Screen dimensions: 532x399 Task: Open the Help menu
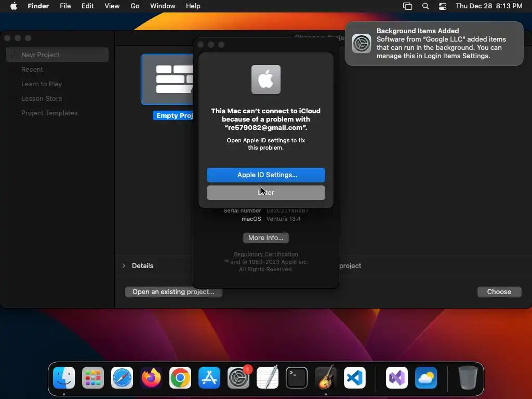click(x=193, y=6)
